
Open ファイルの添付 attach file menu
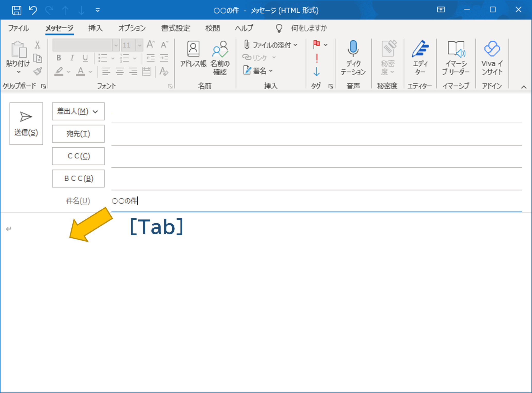point(271,45)
